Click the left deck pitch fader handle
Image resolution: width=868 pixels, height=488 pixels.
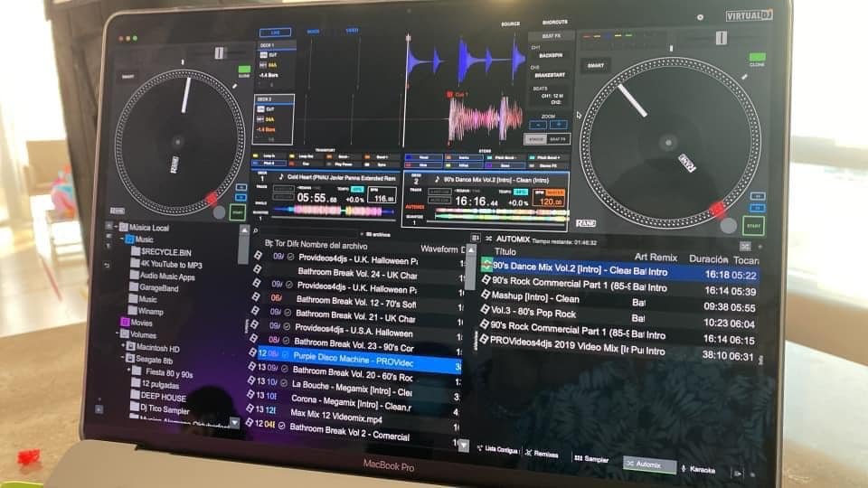[220, 53]
